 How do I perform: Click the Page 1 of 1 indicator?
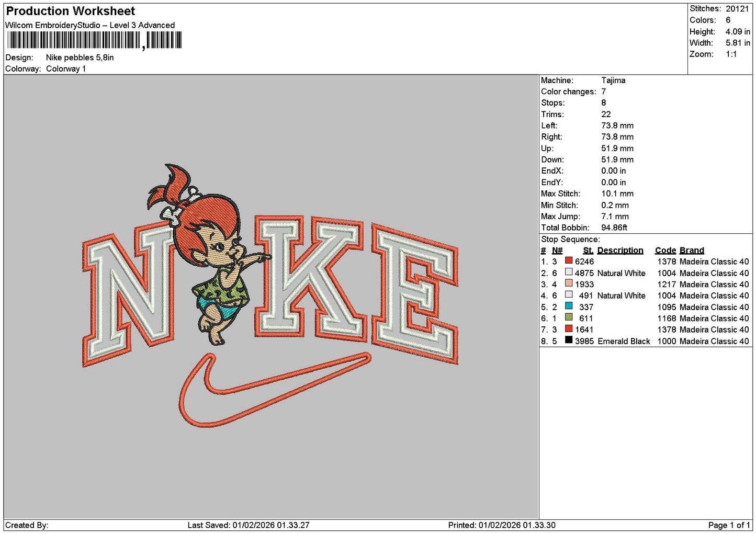(x=729, y=525)
